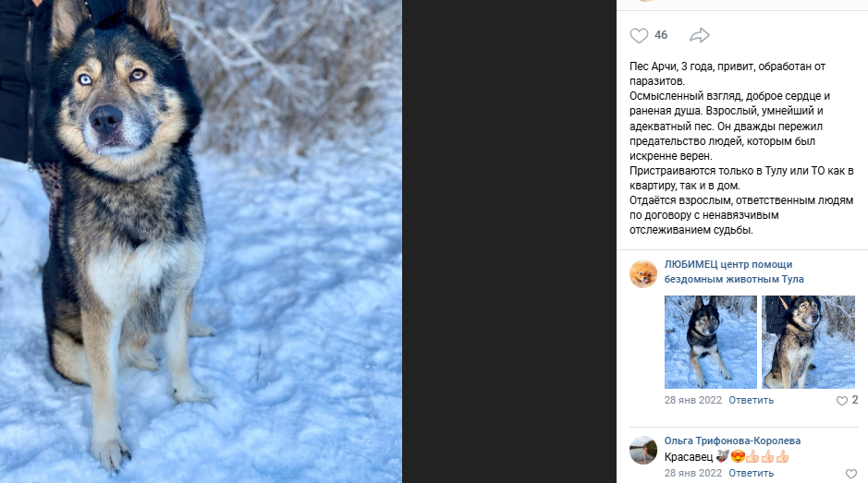The width and height of the screenshot is (868, 483).
Task: View who liked via the 46 count
Action: (x=661, y=35)
